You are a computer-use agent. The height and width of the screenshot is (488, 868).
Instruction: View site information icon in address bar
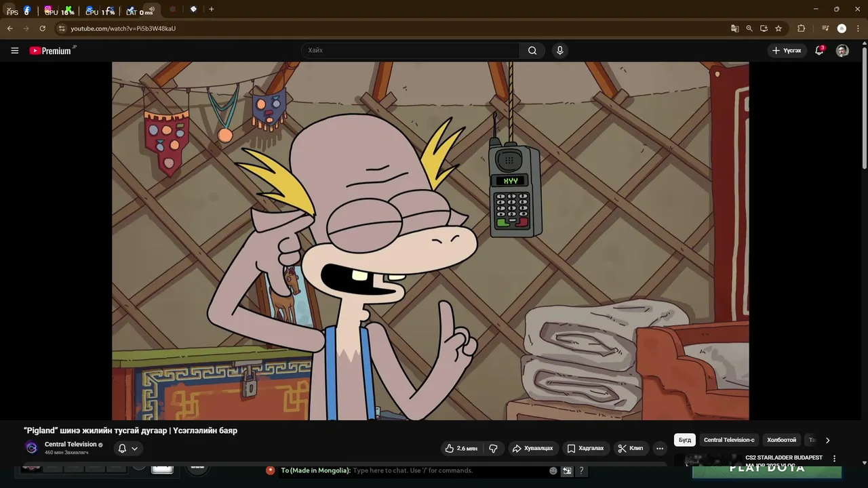(62, 28)
